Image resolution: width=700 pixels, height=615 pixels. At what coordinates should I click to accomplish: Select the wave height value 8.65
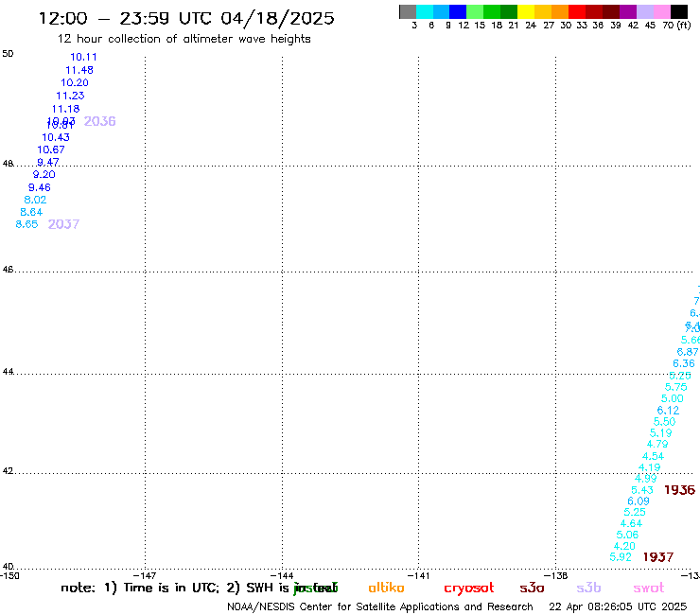[26, 224]
